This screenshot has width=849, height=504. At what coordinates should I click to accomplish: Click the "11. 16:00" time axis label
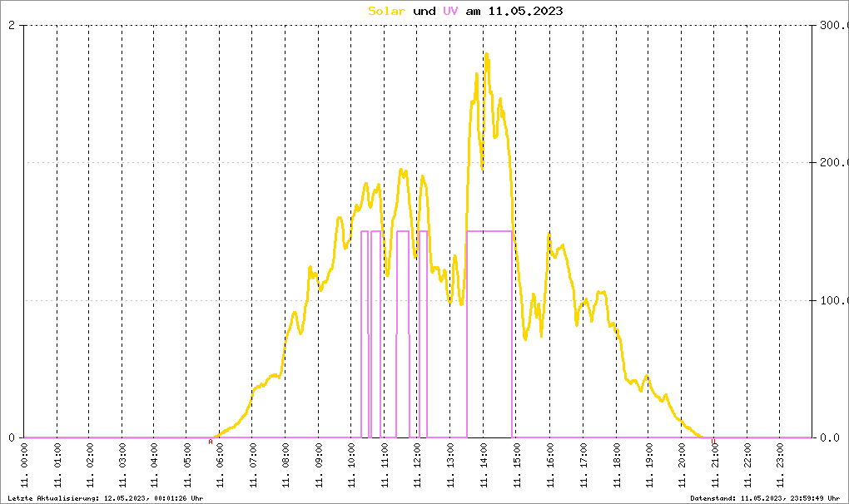coord(549,465)
